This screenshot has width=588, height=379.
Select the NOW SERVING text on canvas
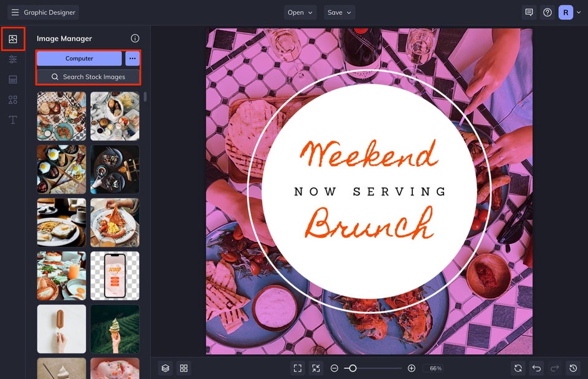coord(370,192)
